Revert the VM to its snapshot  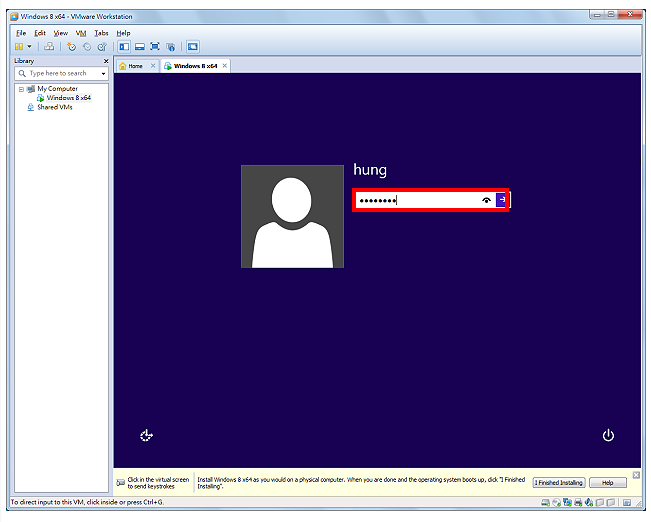click(x=87, y=47)
